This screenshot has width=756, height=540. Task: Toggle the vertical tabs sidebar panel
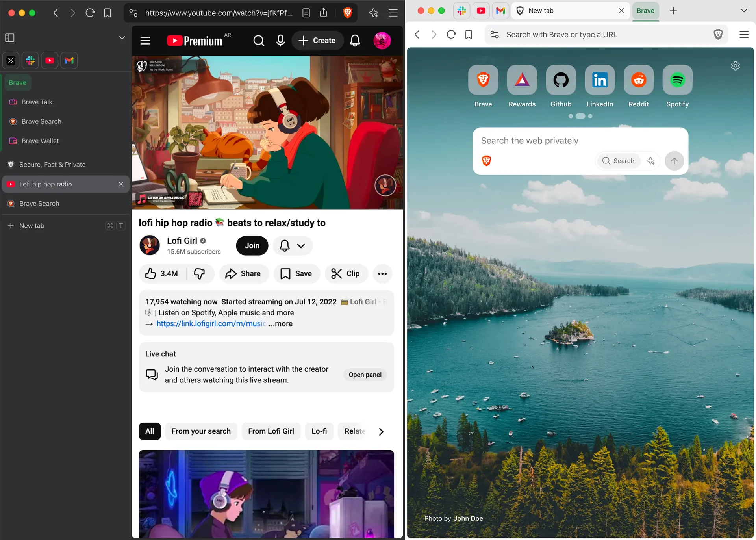[10, 38]
